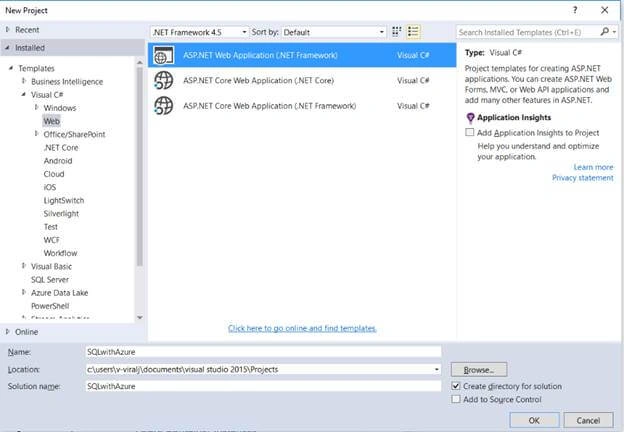The image size is (624, 432).
Task: Select the Workflow category
Action: point(60,253)
